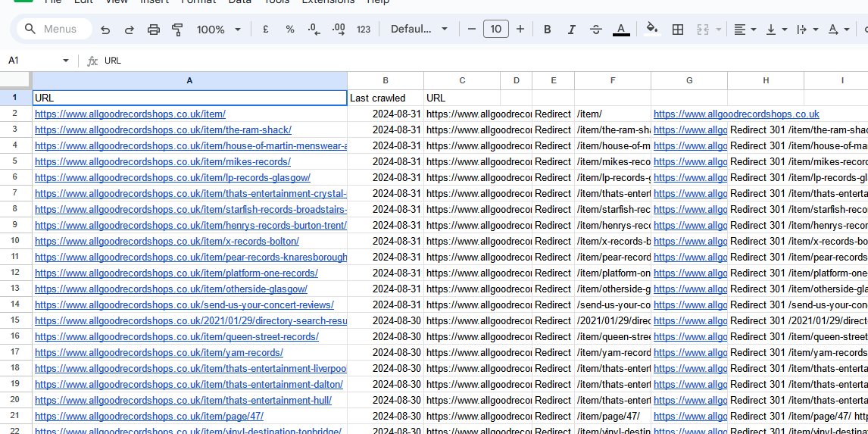Click the Print icon
The image size is (868, 434).
[x=153, y=30]
